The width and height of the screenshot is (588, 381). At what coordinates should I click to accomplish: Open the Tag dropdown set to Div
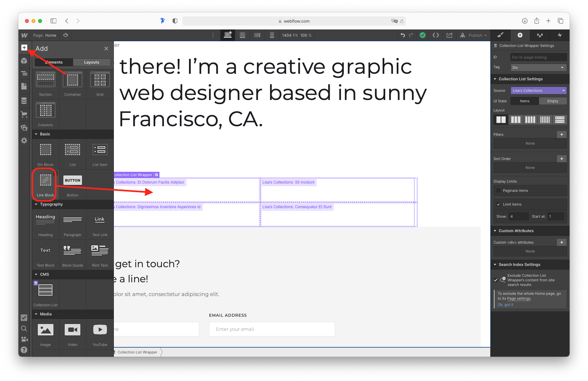(538, 67)
